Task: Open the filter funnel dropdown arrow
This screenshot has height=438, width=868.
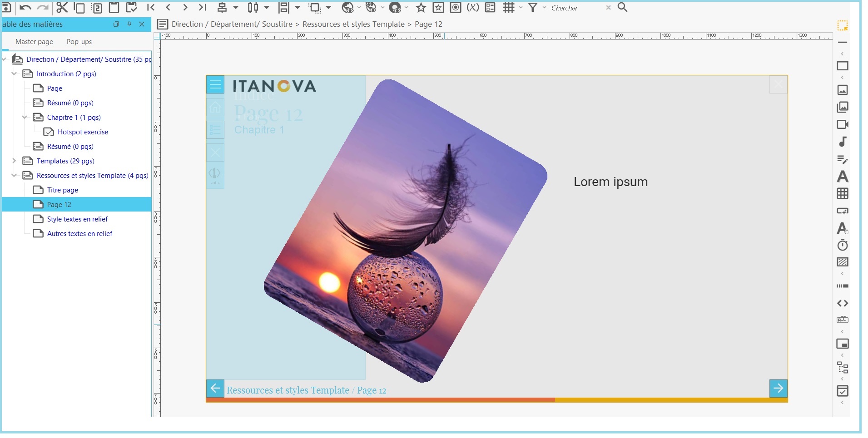Action: 544,8
